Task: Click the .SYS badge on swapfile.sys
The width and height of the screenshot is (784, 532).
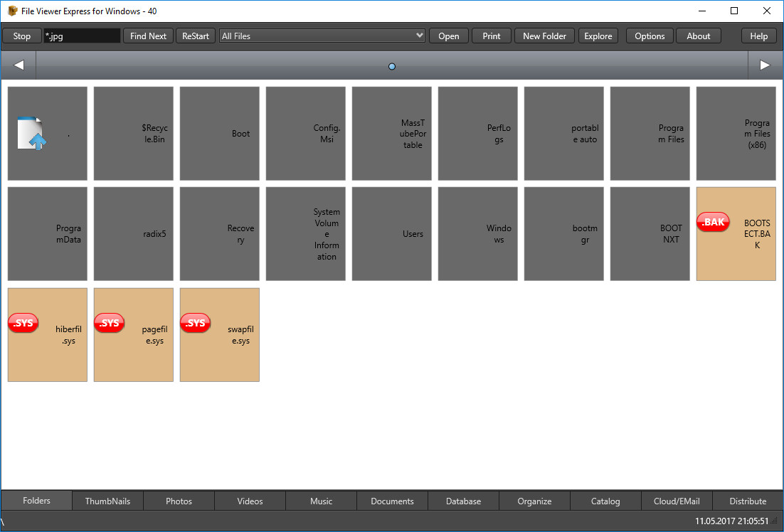Action: click(x=196, y=324)
